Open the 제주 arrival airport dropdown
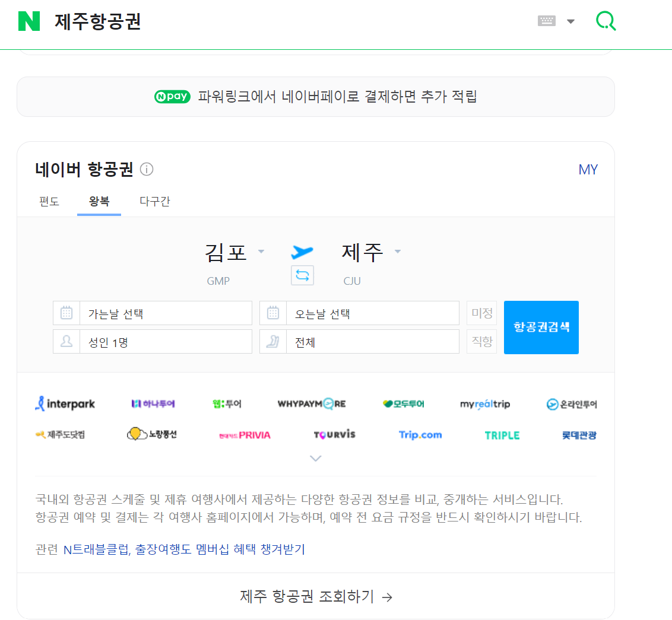 pos(370,252)
